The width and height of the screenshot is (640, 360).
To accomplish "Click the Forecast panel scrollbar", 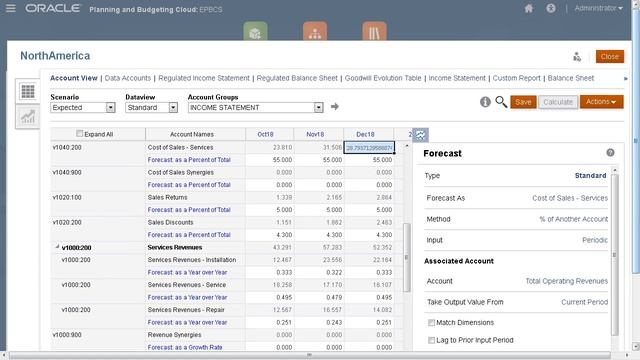I will [x=615, y=255].
